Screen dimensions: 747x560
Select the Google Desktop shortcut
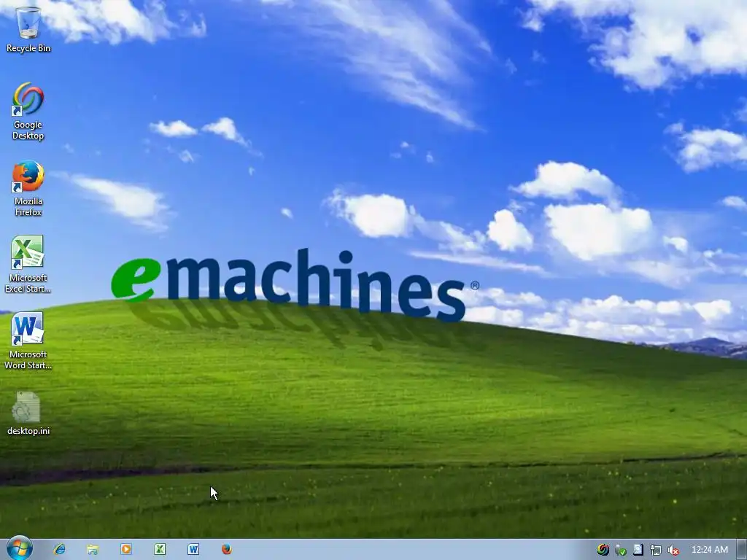[x=28, y=112]
